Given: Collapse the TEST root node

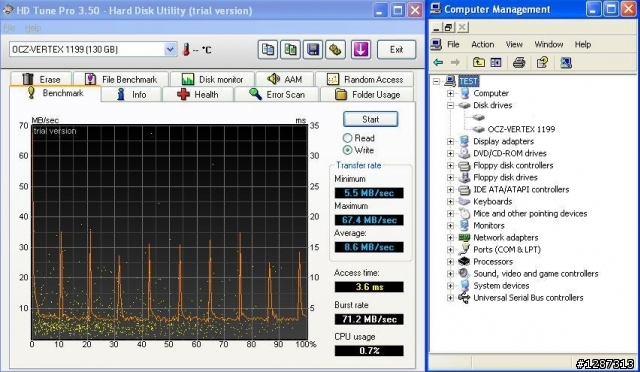Looking at the screenshot, I should click(x=436, y=81).
